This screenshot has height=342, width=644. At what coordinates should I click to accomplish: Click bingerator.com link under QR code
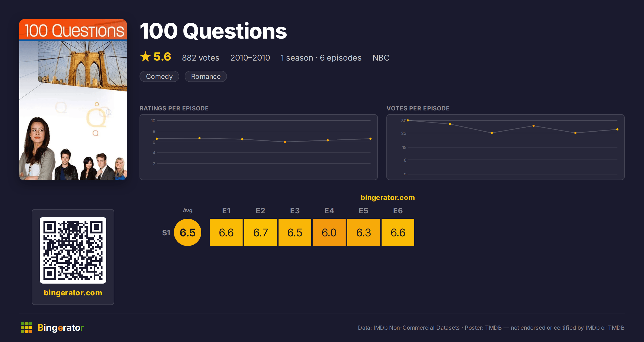(73, 293)
